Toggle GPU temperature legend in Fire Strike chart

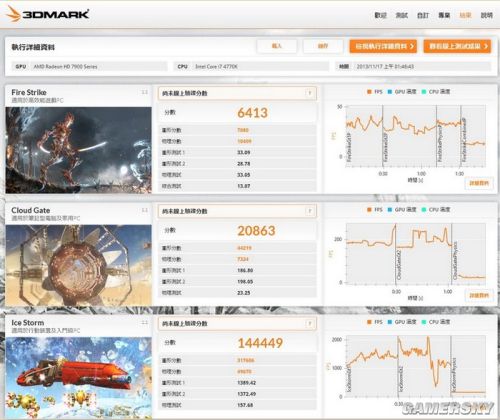402,92
